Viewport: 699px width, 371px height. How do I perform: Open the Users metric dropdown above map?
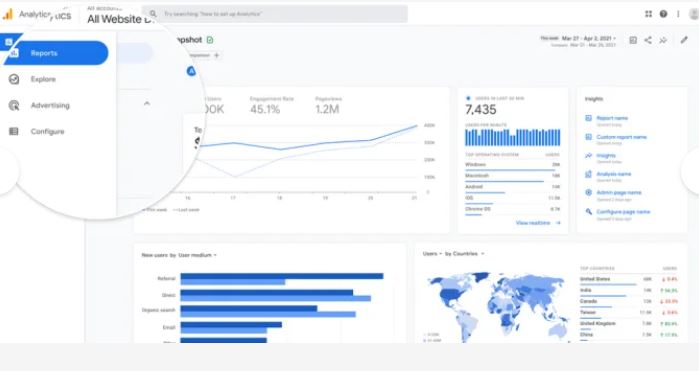tap(432, 254)
